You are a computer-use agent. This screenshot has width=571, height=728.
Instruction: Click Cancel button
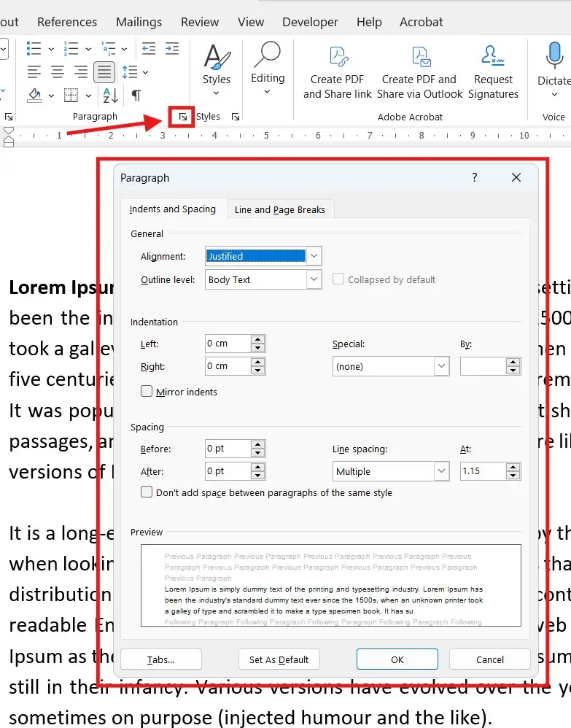click(x=490, y=659)
